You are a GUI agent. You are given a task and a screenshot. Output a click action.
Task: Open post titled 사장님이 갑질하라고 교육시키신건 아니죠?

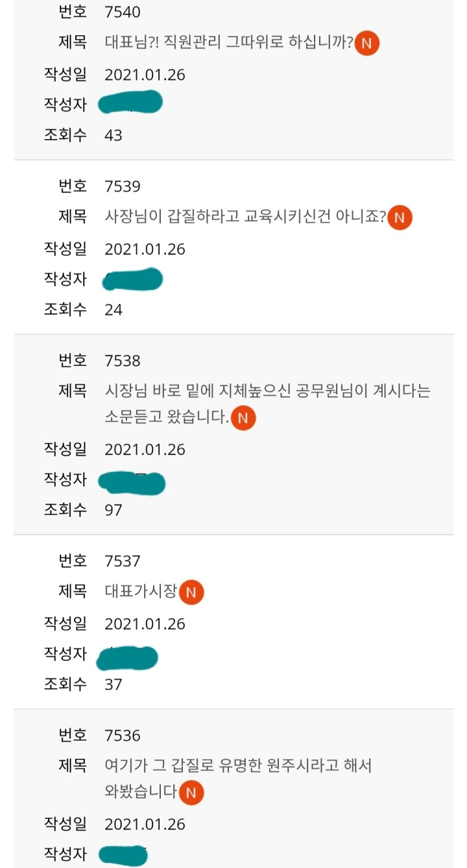(245, 217)
